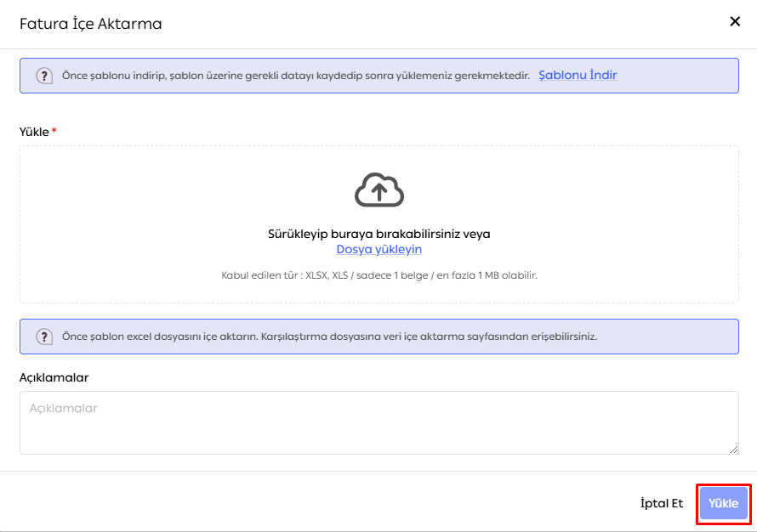The width and height of the screenshot is (757, 532).
Task: Click the 'Önce şablon excel dosyasını' notice text
Action: [329, 337]
